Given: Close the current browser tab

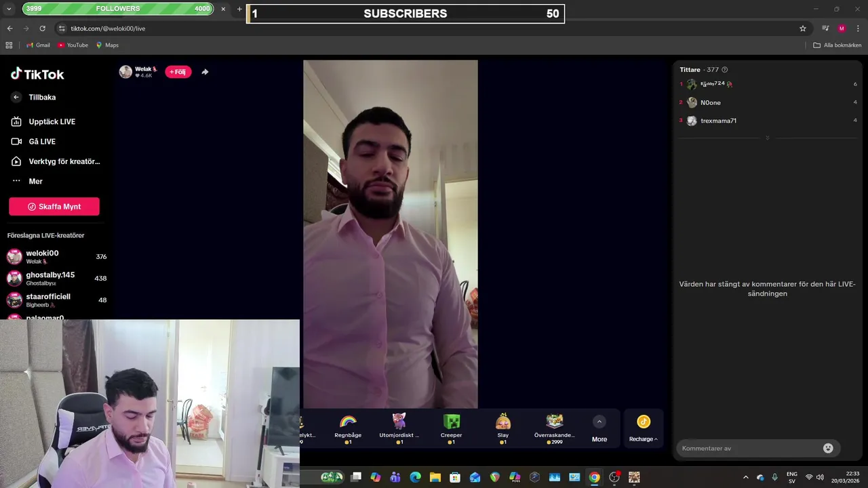Looking at the screenshot, I should pos(223,9).
